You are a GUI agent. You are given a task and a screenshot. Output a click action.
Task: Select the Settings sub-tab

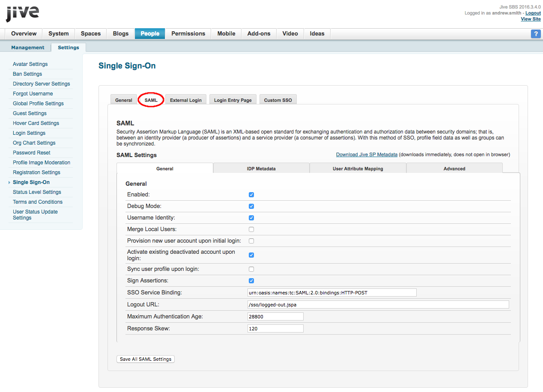tap(69, 48)
